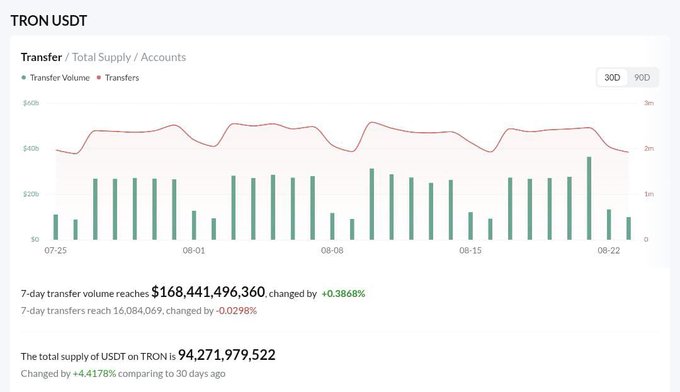The width and height of the screenshot is (680, 392).
Task: Click the tallest green volume bar
Action: [x=589, y=198]
